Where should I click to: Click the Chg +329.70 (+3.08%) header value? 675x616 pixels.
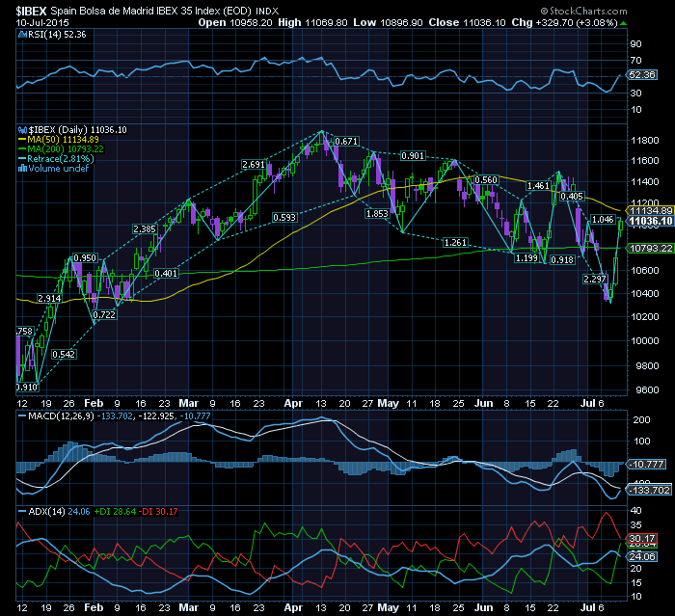point(565,22)
